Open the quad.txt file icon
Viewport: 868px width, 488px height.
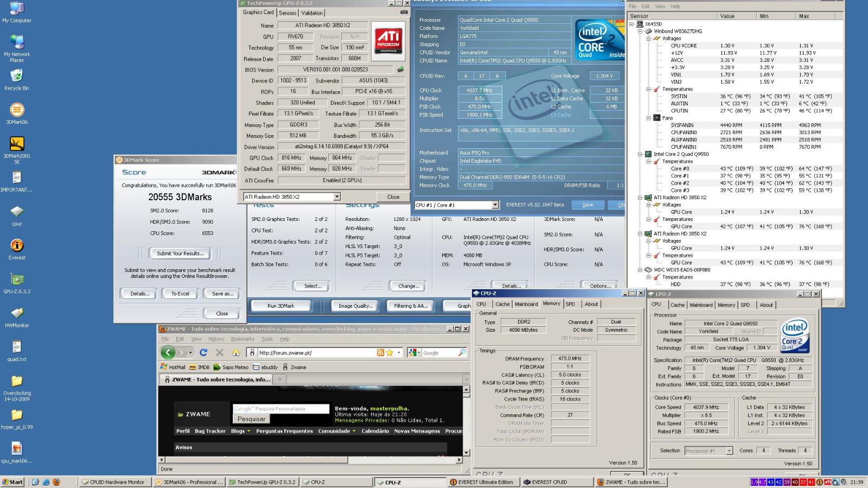coord(17,351)
